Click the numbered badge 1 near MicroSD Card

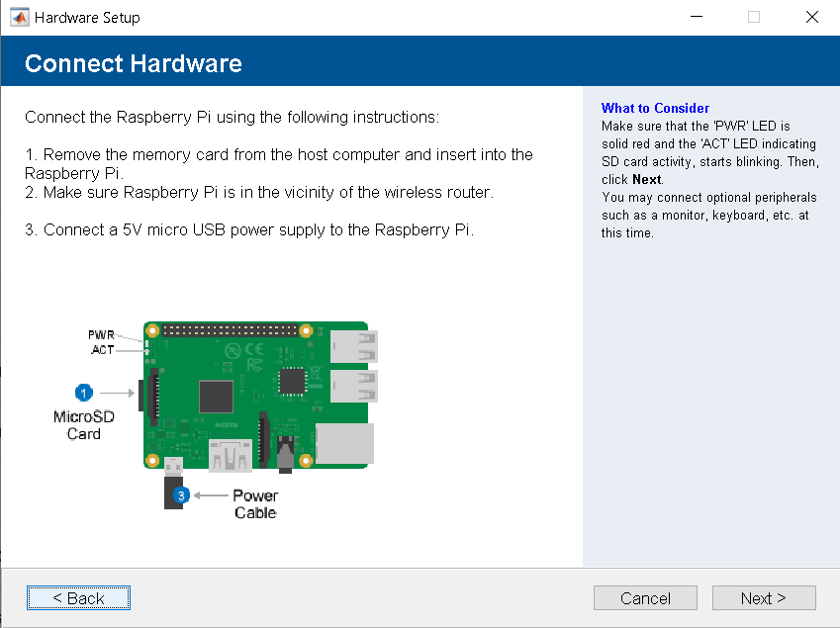[x=84, y=393]
